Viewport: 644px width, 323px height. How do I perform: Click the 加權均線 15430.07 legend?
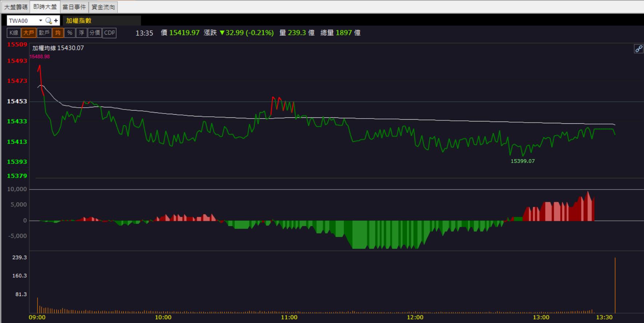(58, 48)
